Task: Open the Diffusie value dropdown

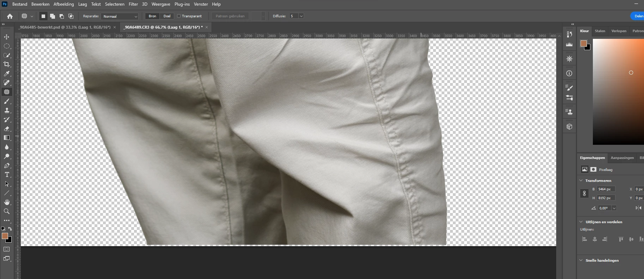Action: click(x=301, y=16)
